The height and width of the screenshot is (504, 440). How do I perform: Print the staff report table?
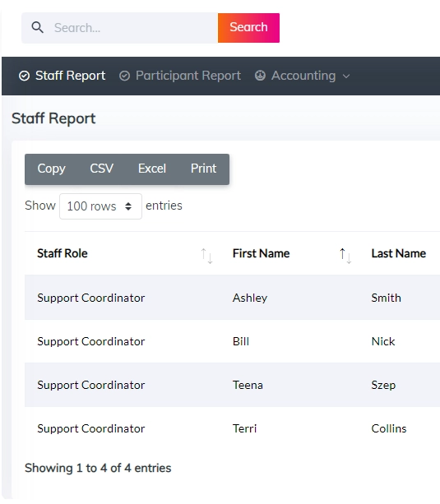tap(203, 169)
